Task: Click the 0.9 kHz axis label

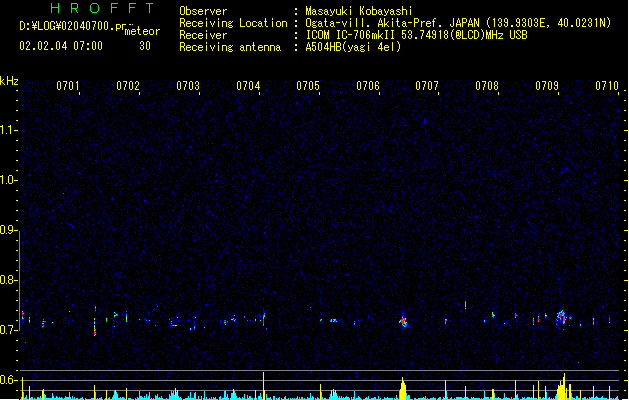Action: point(9,230)
